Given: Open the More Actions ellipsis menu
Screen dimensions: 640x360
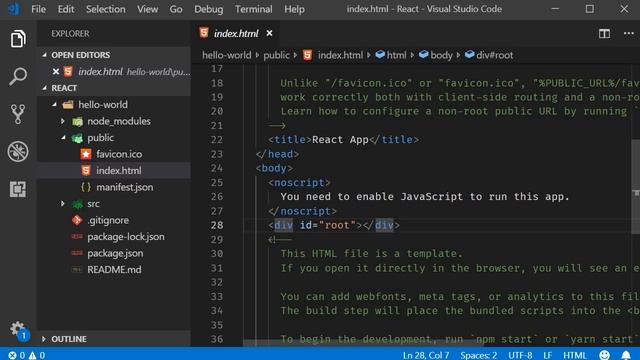Looking at the screenshot, I should (x=629, y=33).
